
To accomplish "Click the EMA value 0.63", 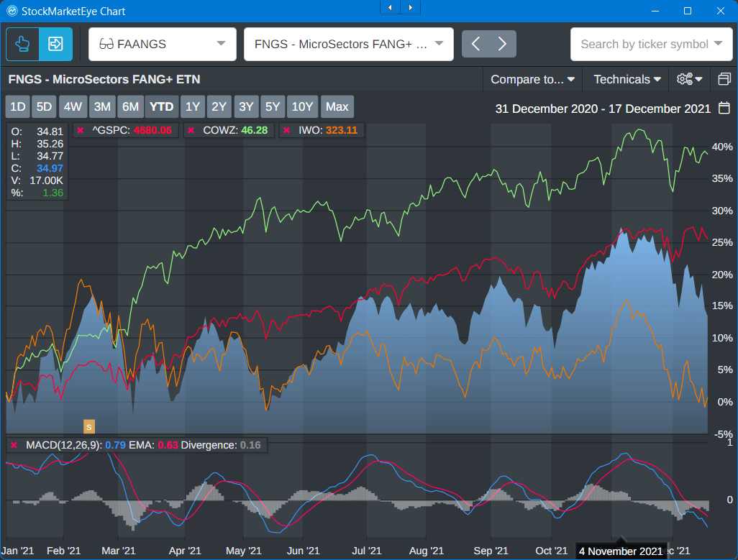I will tap(168, 445).
